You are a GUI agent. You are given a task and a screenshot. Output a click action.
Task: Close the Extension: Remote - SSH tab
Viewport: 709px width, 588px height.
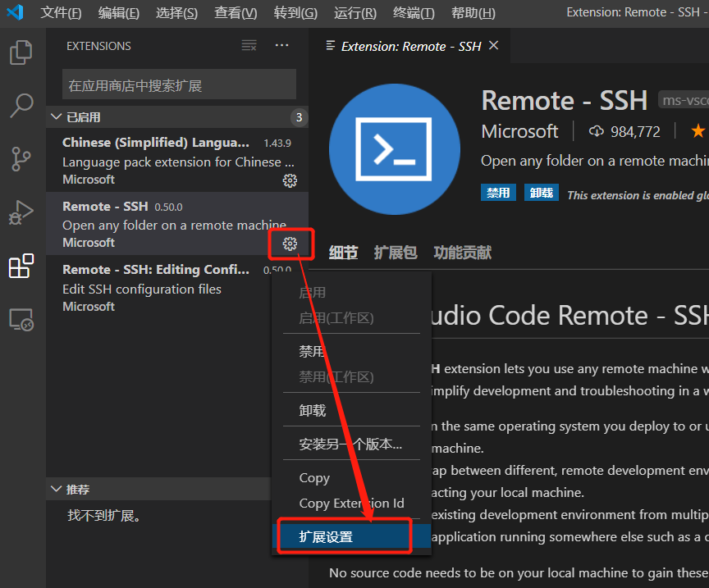click(x=494, y=45)
